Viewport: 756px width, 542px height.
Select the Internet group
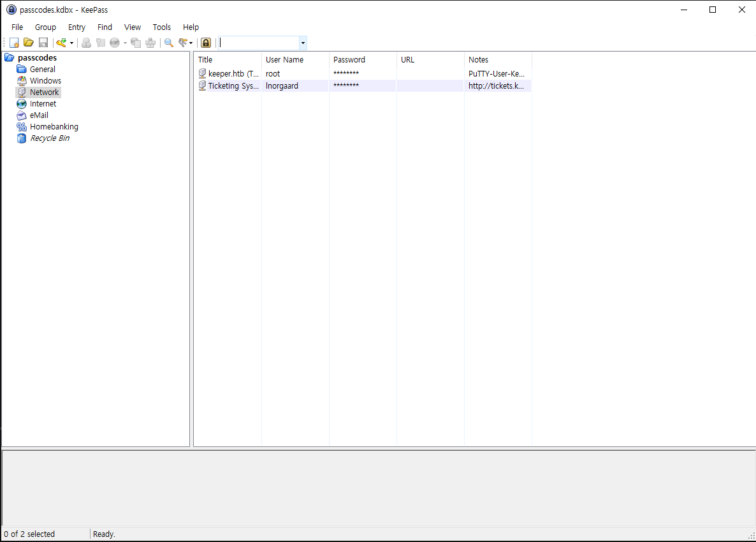pos(43,104)
